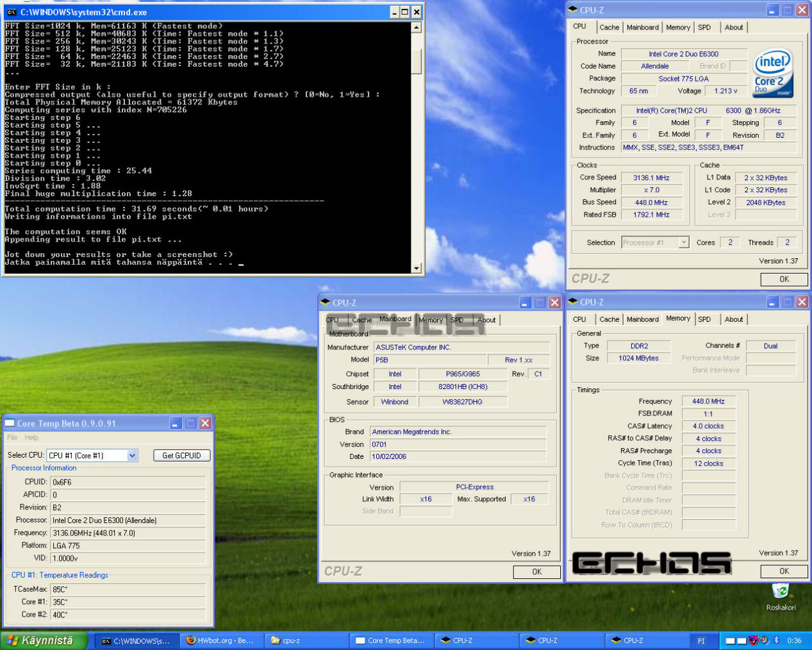Click the Sensor value W83627DHG

coord(463,402)
